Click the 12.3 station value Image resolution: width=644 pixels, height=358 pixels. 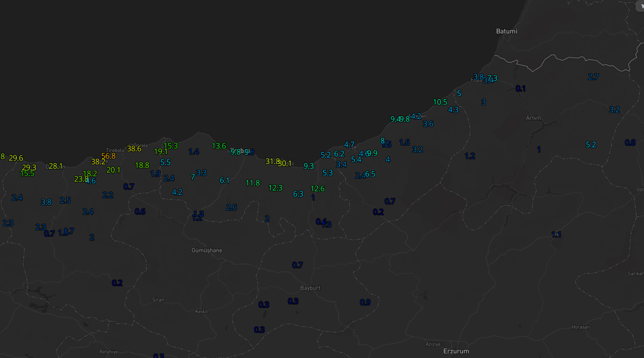(275, 188)
